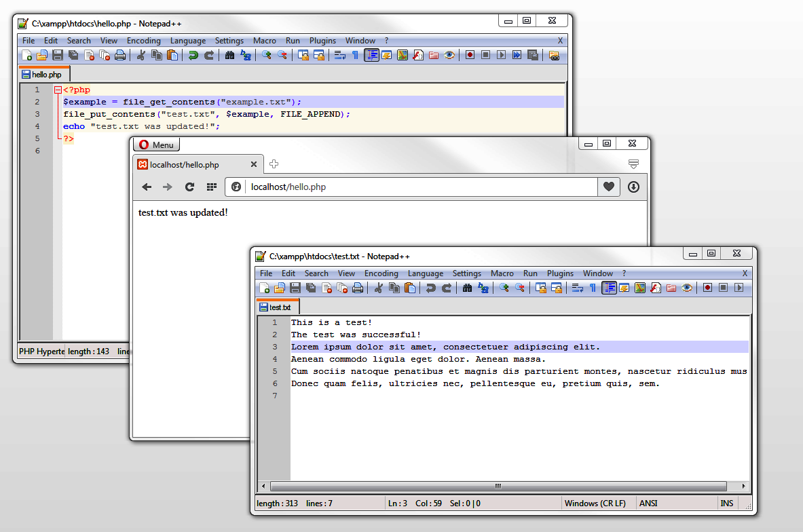Open the Opera Menu dropdown
This screenshot has width=803, height=532.
point(156,144)
